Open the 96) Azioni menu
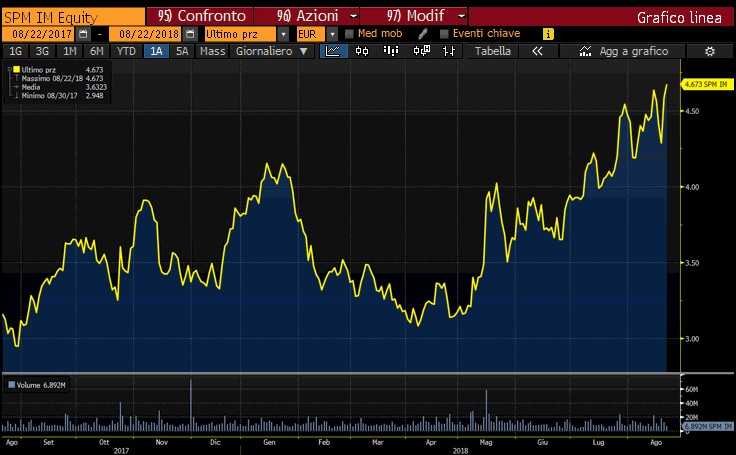 [x=307, y=16]
